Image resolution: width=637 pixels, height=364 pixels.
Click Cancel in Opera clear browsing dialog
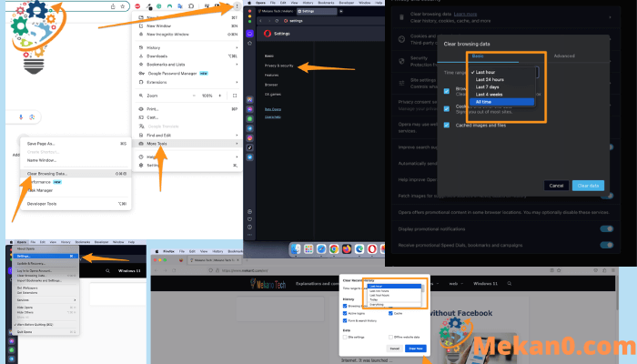(556, 186)
